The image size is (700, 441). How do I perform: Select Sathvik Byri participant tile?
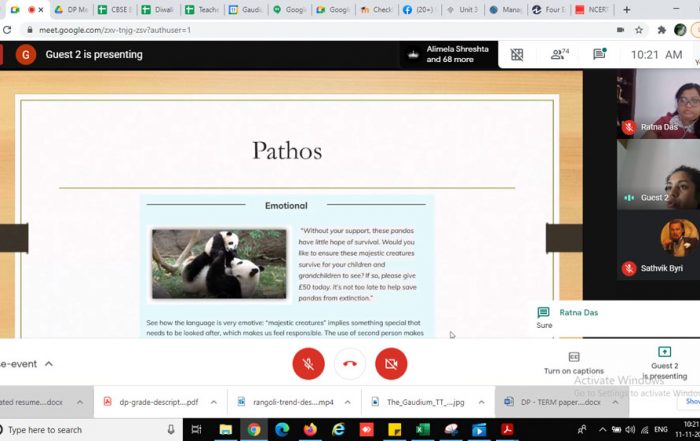click(x=658, y=245)
